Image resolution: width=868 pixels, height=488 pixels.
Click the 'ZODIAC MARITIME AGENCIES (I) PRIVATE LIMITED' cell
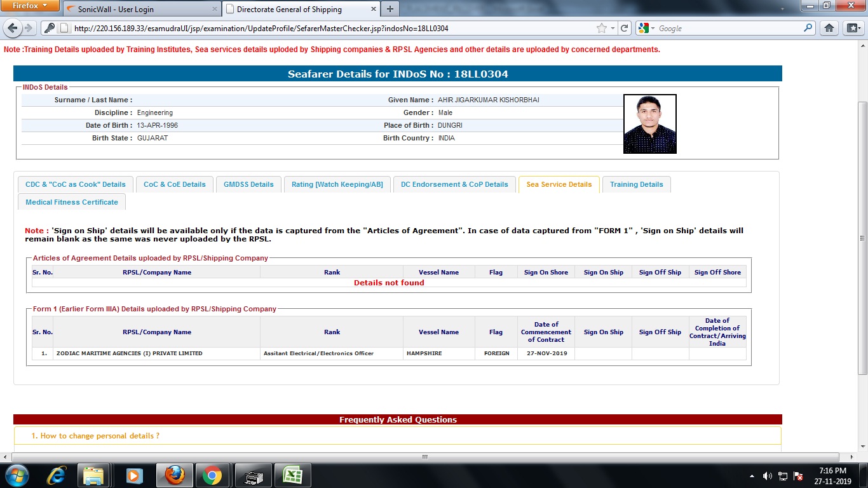(156, 353)
